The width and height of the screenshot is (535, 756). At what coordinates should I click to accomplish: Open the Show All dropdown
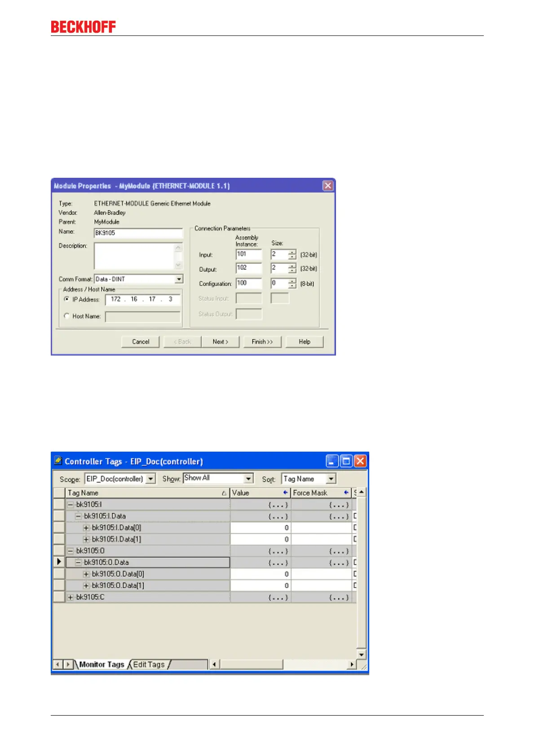pos(249,479)
